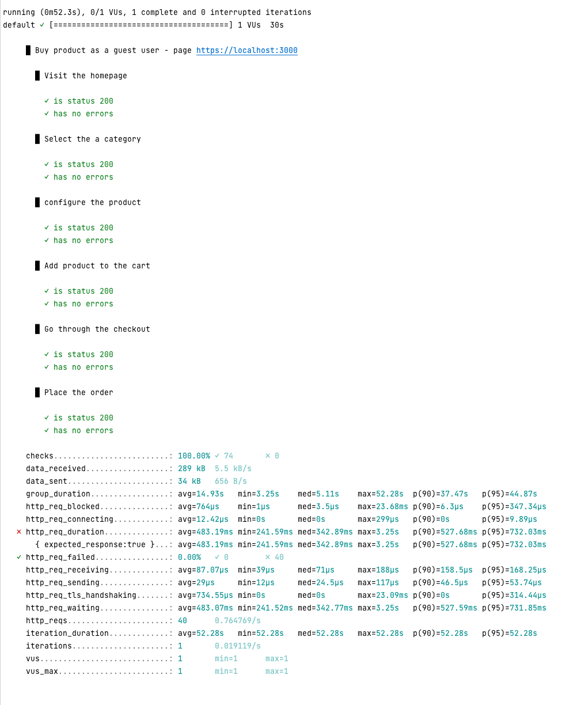Click the "Select the a category" group title
588x705 pixels.
pos(92,139)
